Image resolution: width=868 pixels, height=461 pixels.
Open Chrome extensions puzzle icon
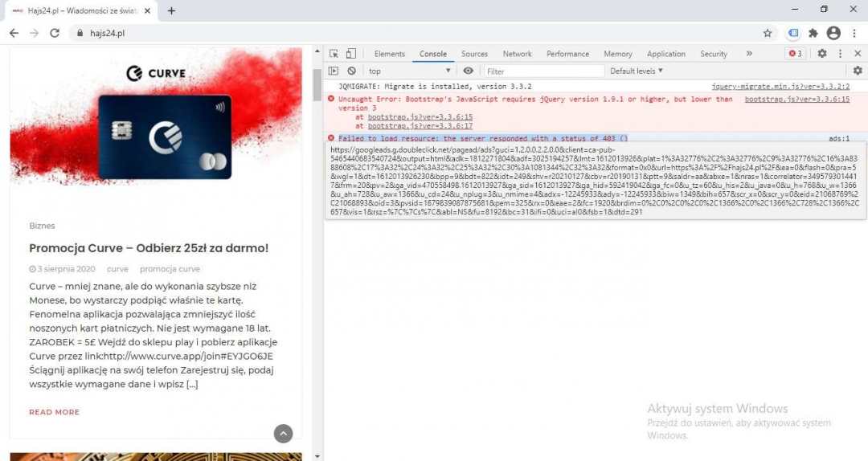813,33
